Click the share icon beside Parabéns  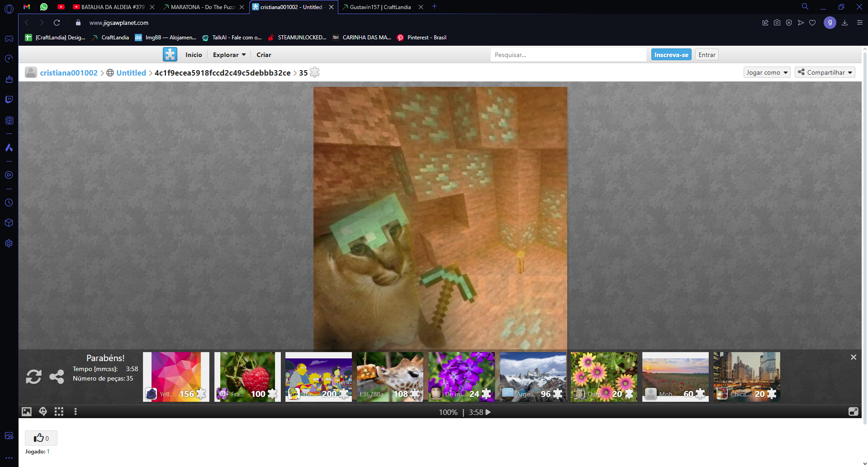(57, 376)
